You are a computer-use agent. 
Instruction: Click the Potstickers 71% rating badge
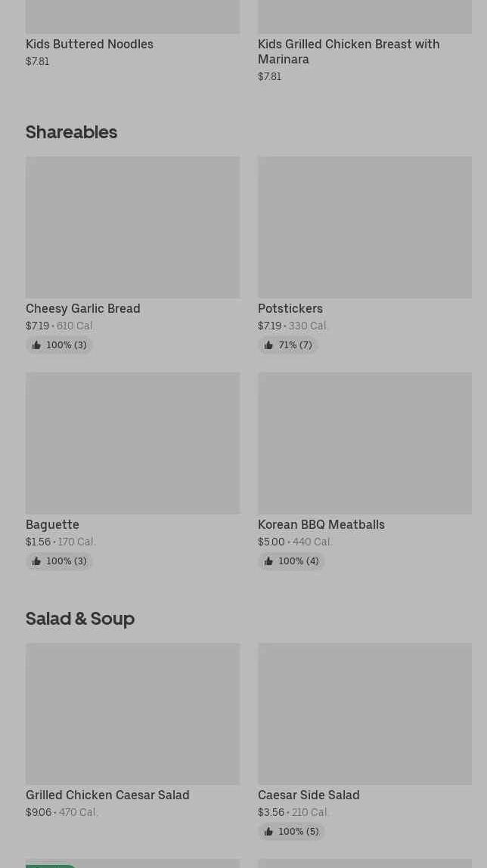pos(288,345)
